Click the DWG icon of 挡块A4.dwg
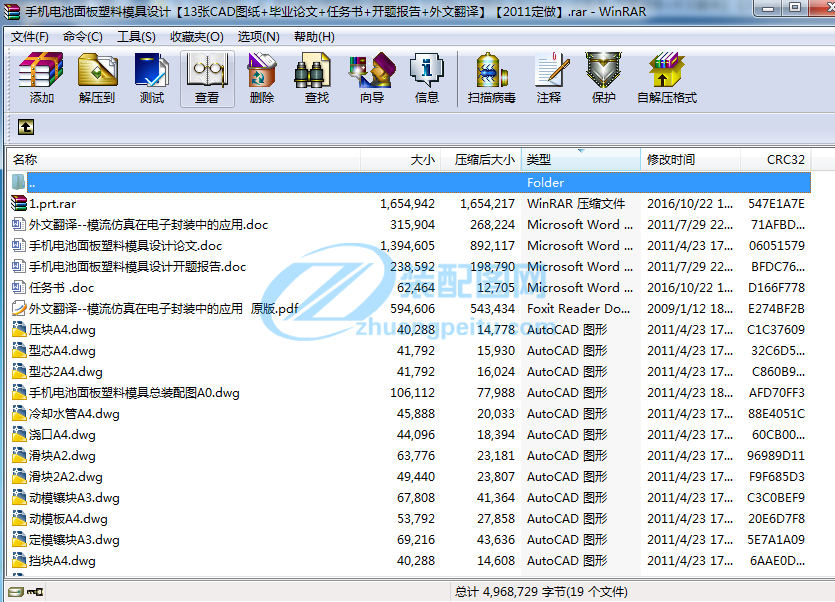Viewport: 835px width, 602px height. (19, 560)
